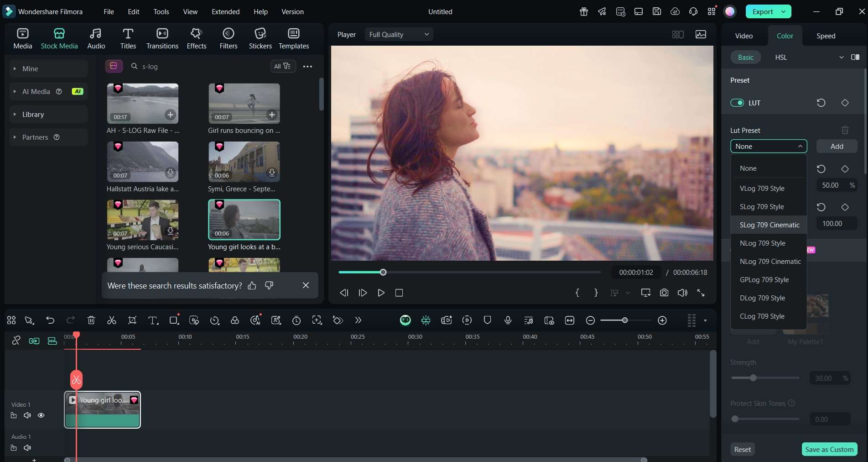The image size is (868, 462).
Task: Mute the Audio 1 track
Action: pyautogui.click(x=27, y=448)
